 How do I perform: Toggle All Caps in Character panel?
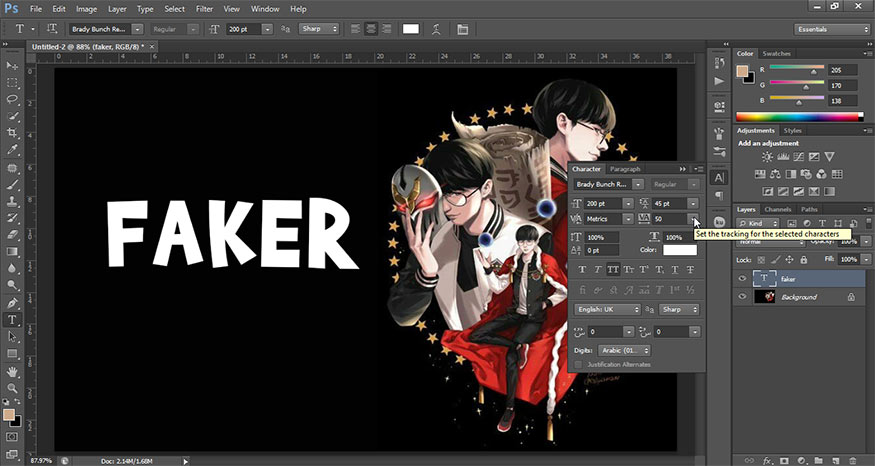pyautogui.click(x=613, y=270)
